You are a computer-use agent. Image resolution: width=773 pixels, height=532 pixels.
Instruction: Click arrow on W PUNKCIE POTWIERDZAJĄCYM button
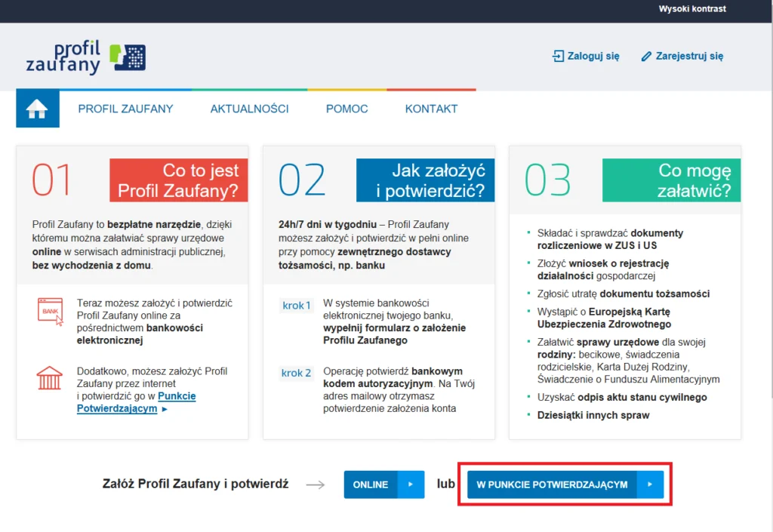click(x=650, y=484)
